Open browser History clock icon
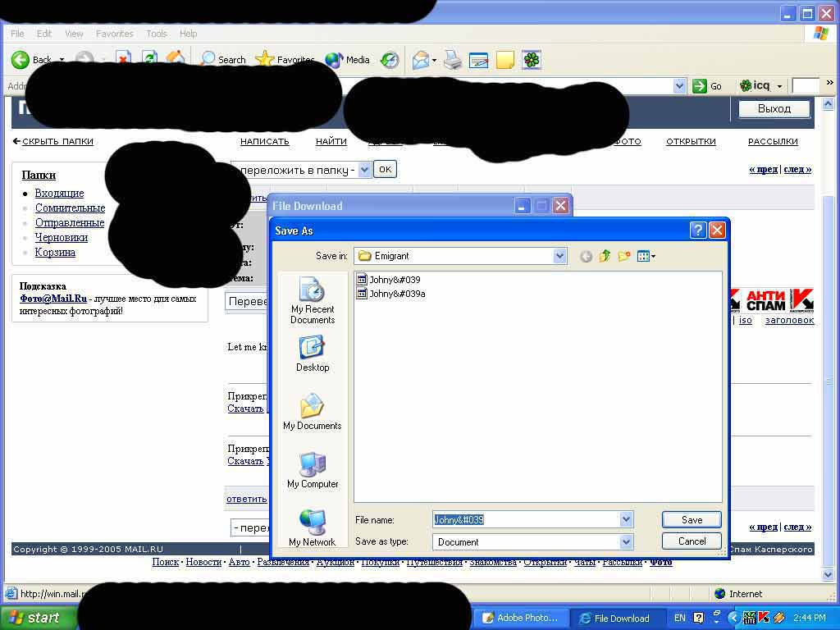The height and width of the screenshot is (630, 840). (x=390, y=59)
